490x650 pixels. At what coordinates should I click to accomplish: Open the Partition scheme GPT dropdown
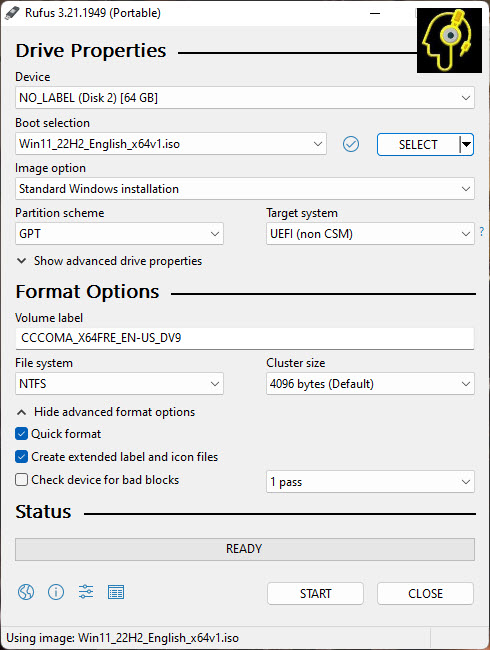(119, 234)
